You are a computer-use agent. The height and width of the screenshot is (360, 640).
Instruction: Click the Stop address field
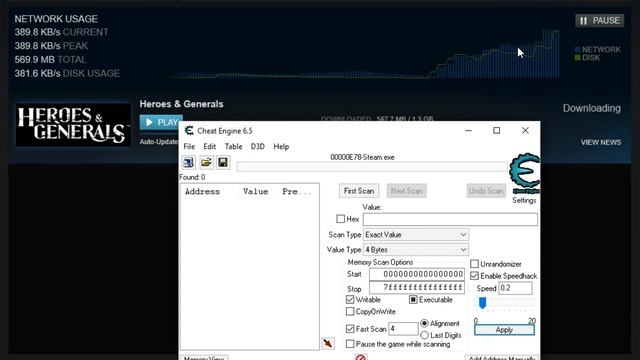[x=417, y=287]
